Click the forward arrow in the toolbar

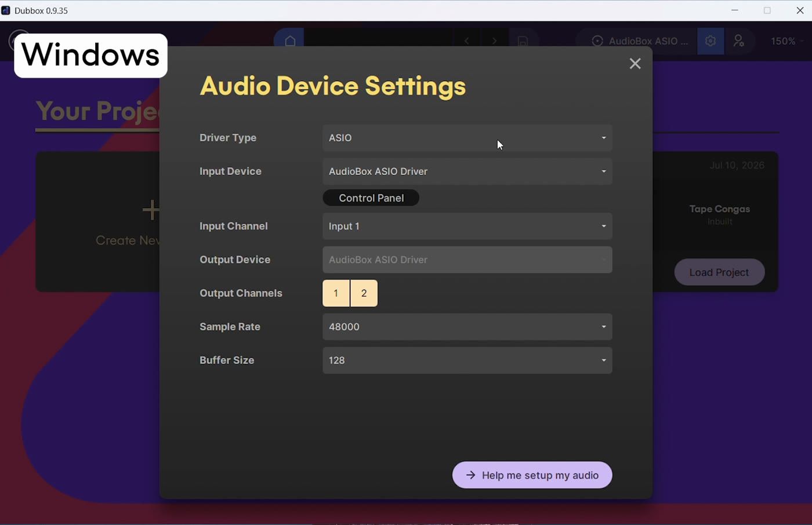495,41
